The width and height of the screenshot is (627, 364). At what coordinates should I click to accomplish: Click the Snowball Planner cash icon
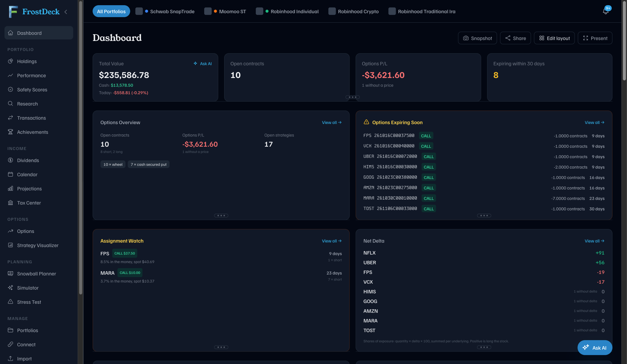pyautogui.click(x=10, y=274)
